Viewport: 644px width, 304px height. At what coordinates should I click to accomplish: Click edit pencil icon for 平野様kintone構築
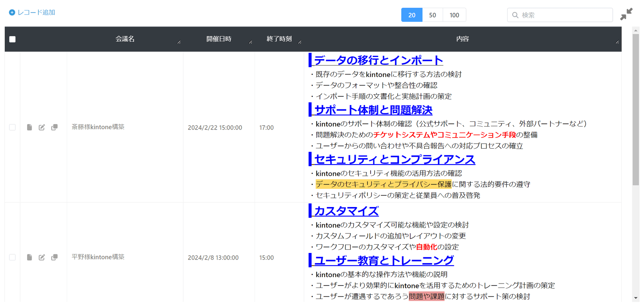(42, 257)
